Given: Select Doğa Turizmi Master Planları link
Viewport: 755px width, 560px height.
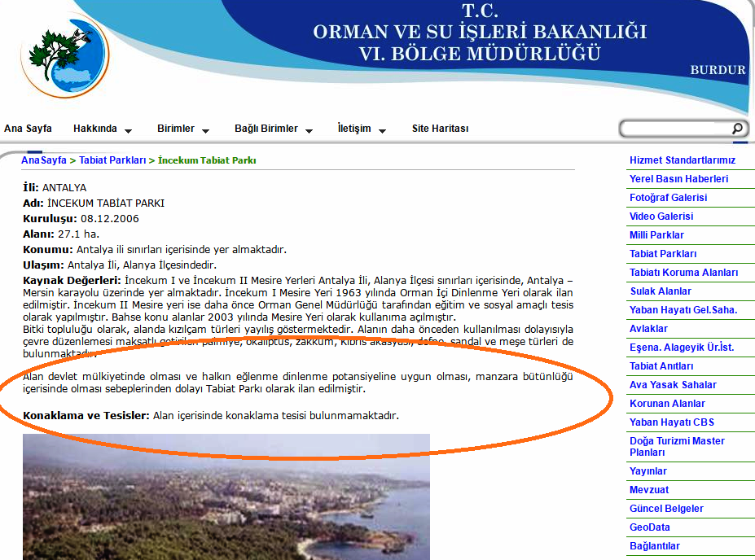Looking at the screenshot, I should point(676,446).
